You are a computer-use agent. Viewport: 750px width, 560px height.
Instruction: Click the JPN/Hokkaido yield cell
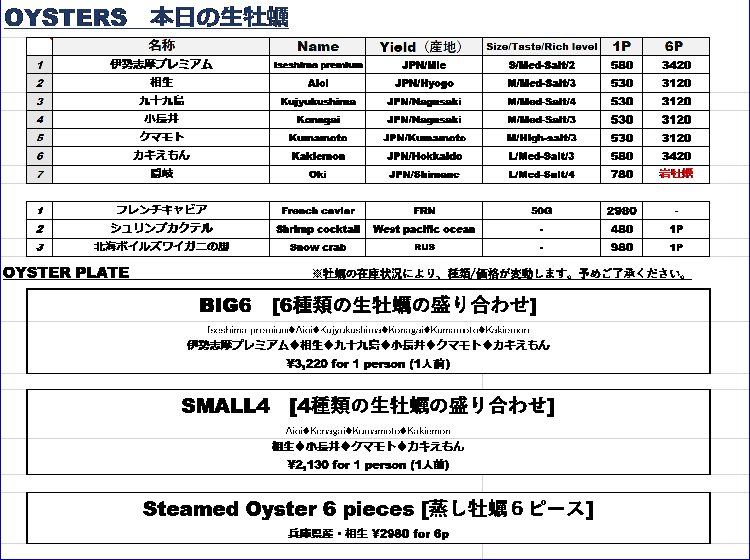pyautogui.click(x=424, y=156)
